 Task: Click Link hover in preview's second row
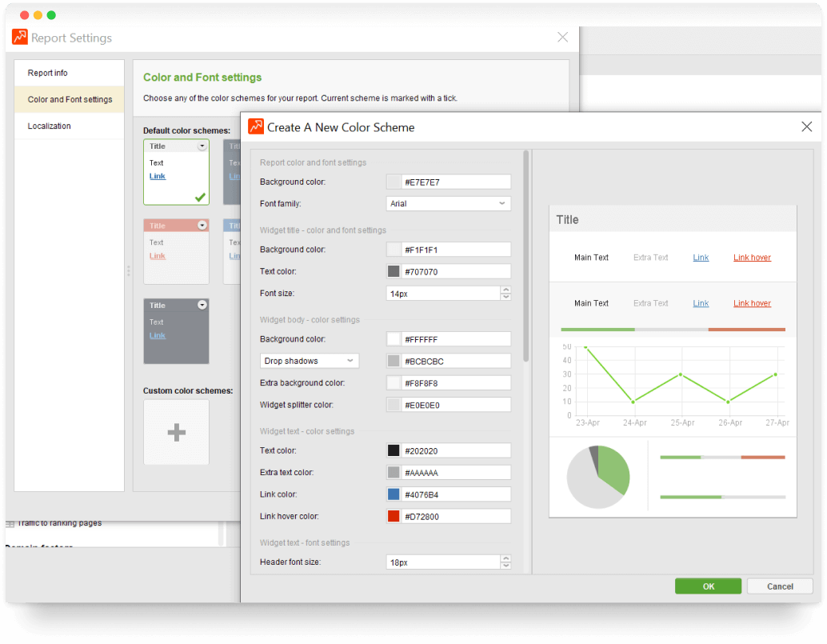(752, 303)
